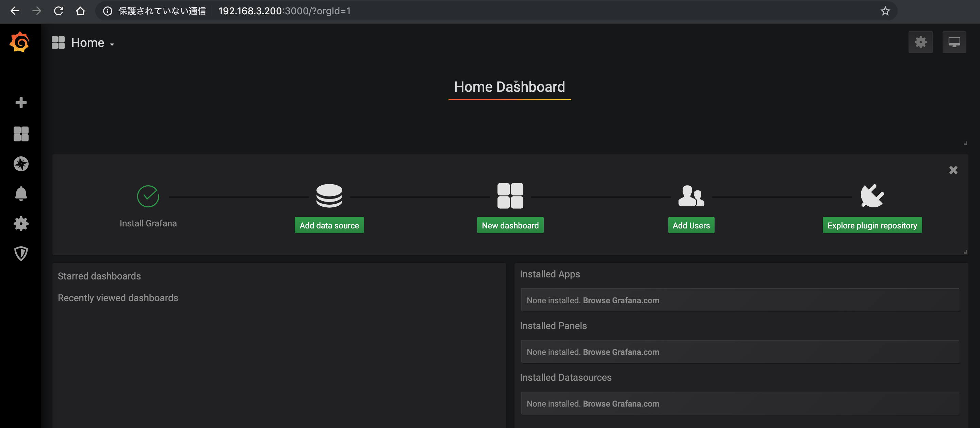Cycle view mode with the monitor icon
The width and height of the screenshot is (980, 428).
point(954,42)
